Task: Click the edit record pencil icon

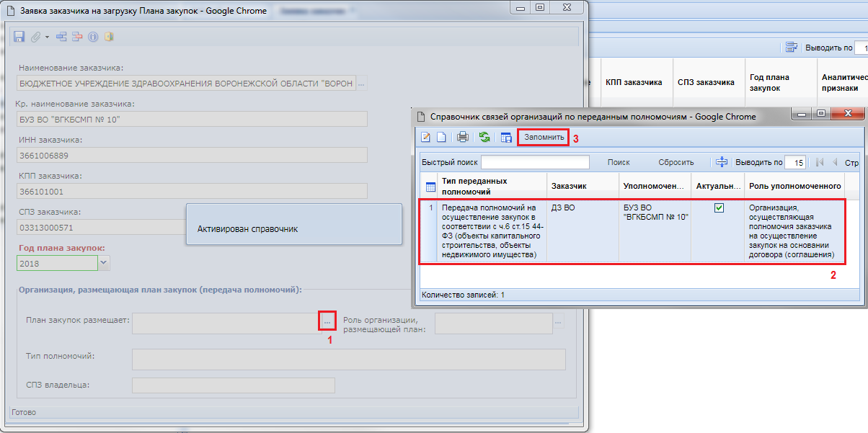Action: click(x=426, y=137)
